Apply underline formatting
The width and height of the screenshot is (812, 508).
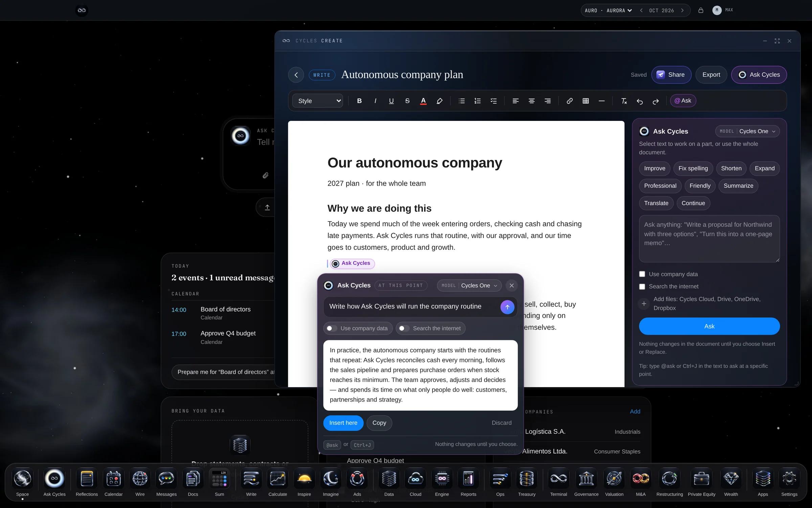[x=391, y=101]
